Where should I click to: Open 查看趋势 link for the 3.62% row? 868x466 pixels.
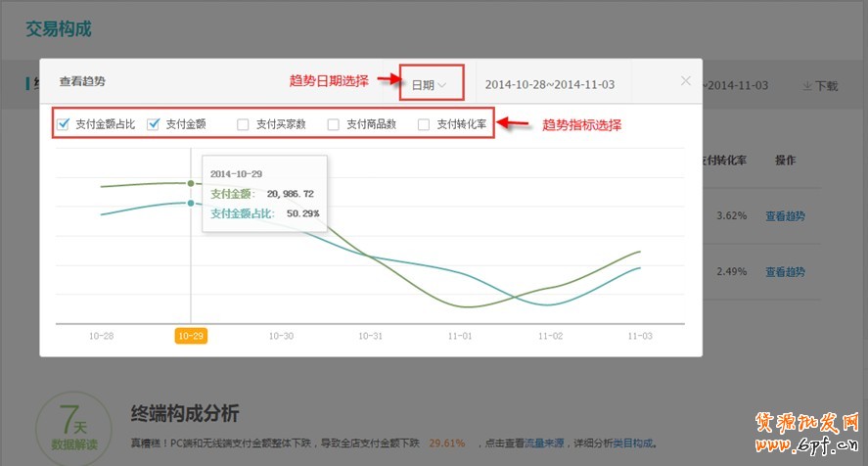click(x=785, y=215)
